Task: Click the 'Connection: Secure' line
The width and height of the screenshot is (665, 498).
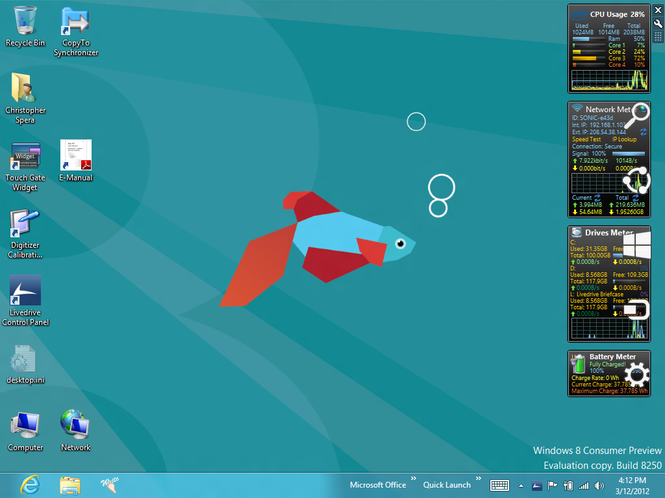Action: (597, 146)
